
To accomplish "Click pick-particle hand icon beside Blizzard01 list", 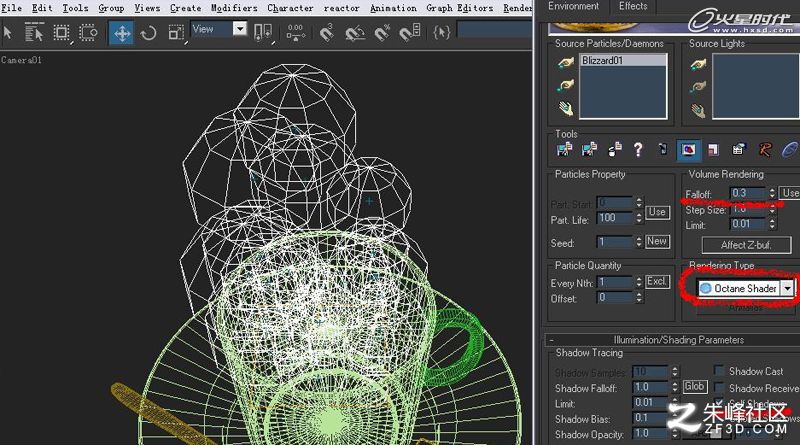I will [x=565, y=63].
